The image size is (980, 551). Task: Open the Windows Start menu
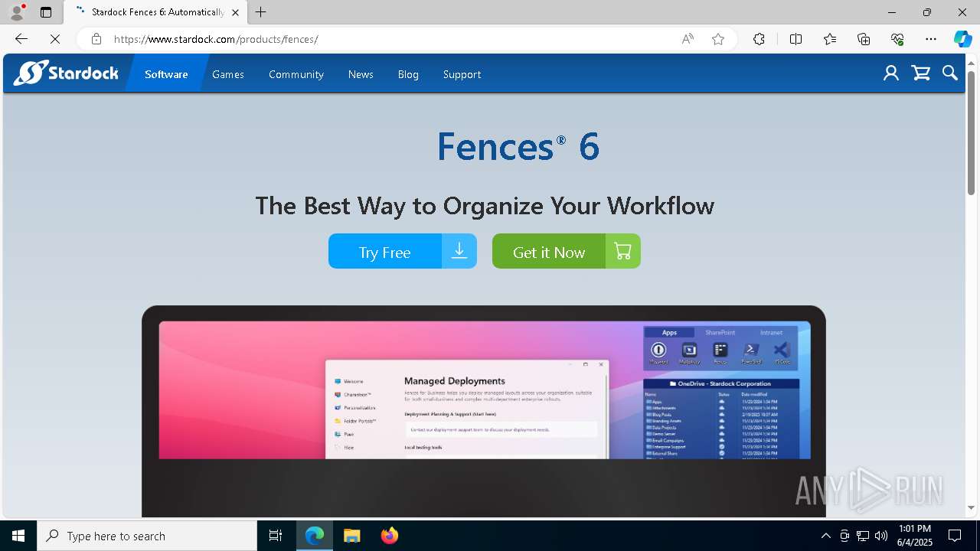pyautogui.click(x=18, y=536)
